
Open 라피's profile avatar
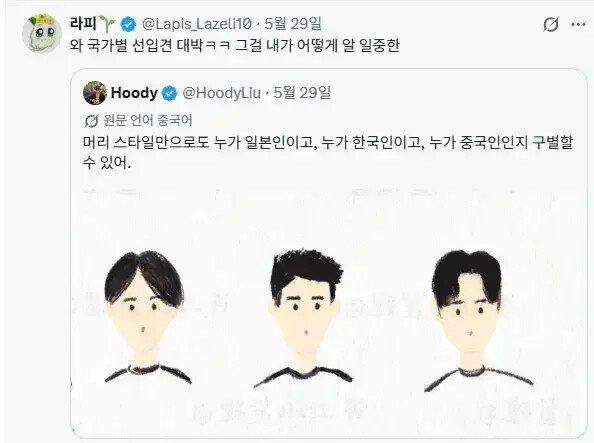[x=42, y=33]
